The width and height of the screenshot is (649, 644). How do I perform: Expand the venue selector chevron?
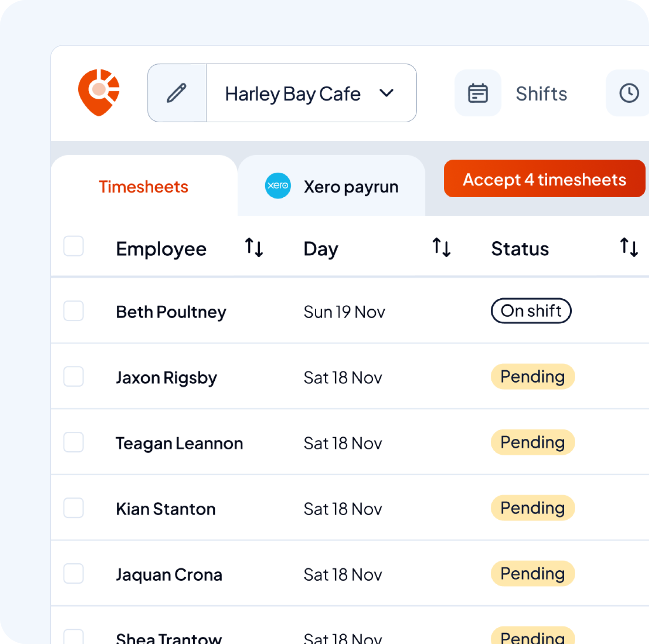(386, 93)
